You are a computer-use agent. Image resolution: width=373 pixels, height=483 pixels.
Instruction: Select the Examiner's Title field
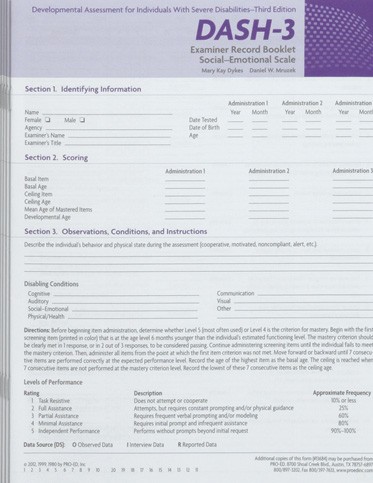click(118, 144)
